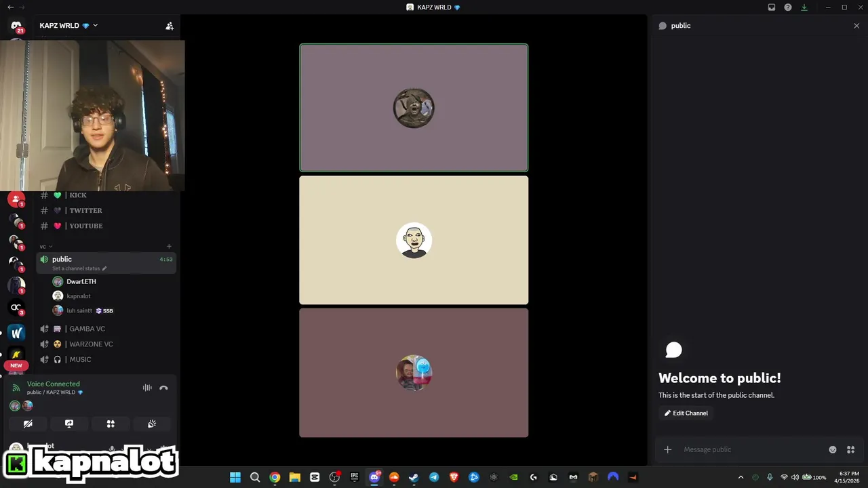Viewport: 868px width, 488px height.
Task: Click the invite members icon beside KAPZ WRLD
Action: pos(170,26)
